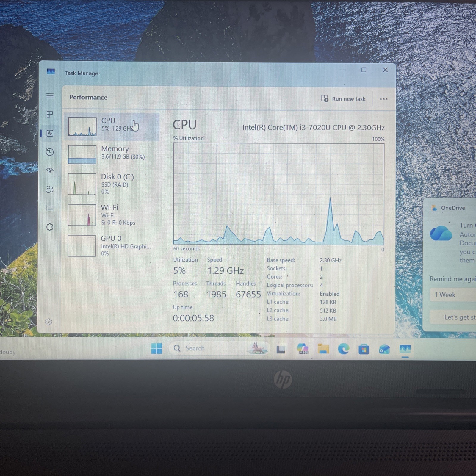Launch Microsoft Edge from the taskbar
This screenshot has width=476, height=476.
click(344, 348)
